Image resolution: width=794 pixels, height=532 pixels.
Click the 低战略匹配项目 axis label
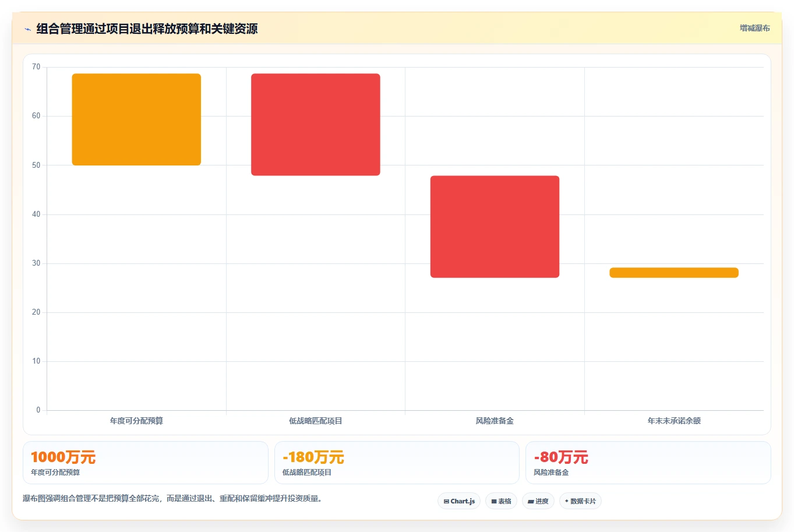point(316,421)
